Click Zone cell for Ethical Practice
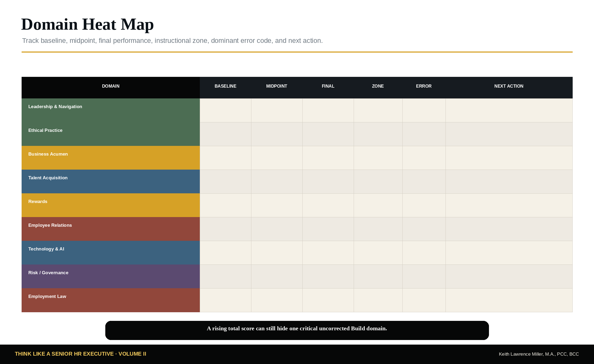The image size is (594, 364). [x=378, y=134]
